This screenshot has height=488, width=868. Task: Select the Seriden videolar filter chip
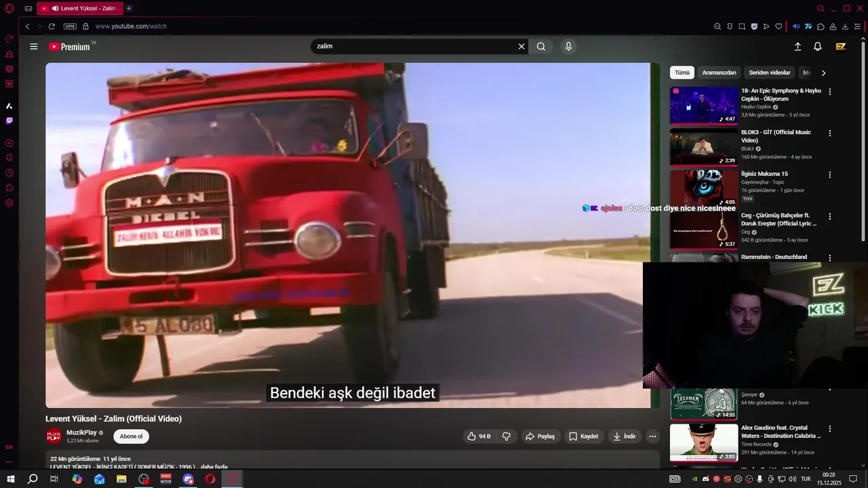pos(770,73)
